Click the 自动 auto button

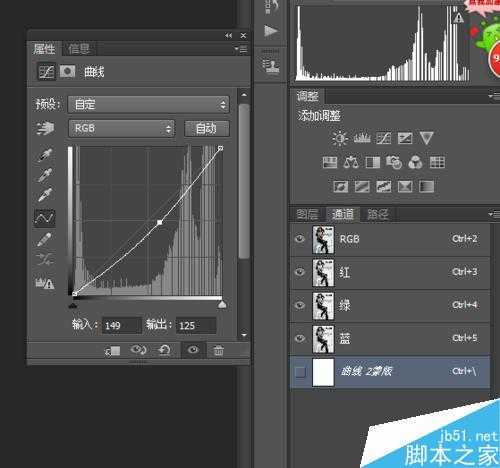[207, 128]
